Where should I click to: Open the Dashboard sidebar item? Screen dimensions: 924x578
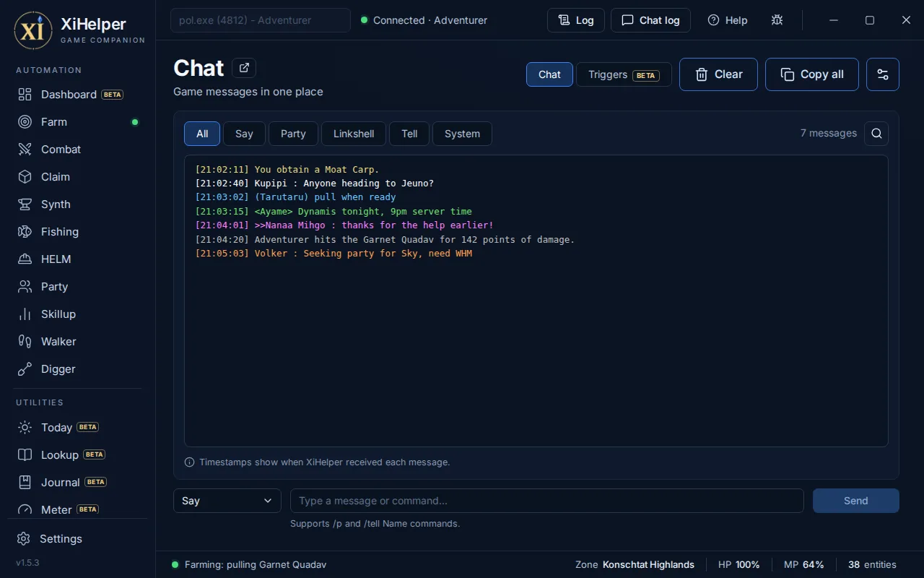click(x=77, y=95)
